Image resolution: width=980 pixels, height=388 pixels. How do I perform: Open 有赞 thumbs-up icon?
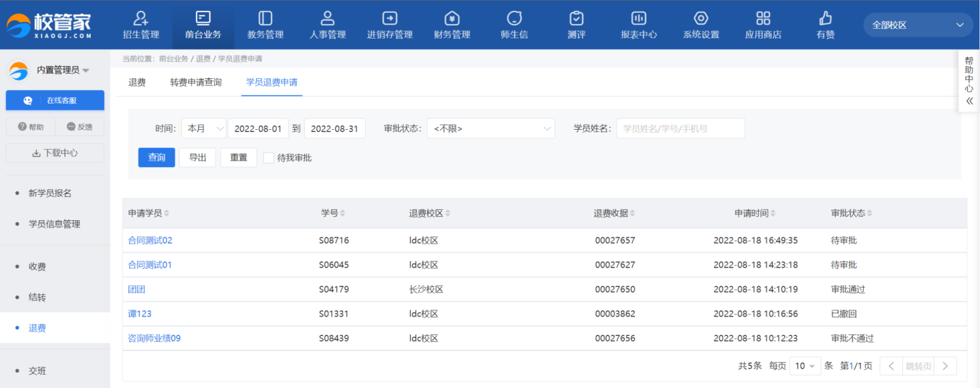(x=826, y=18)
